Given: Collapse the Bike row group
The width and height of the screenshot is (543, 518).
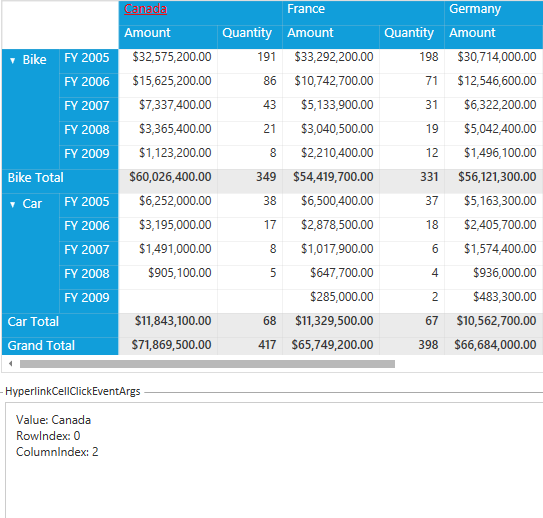Looking at the screenshot, I should tap(12, 61).
